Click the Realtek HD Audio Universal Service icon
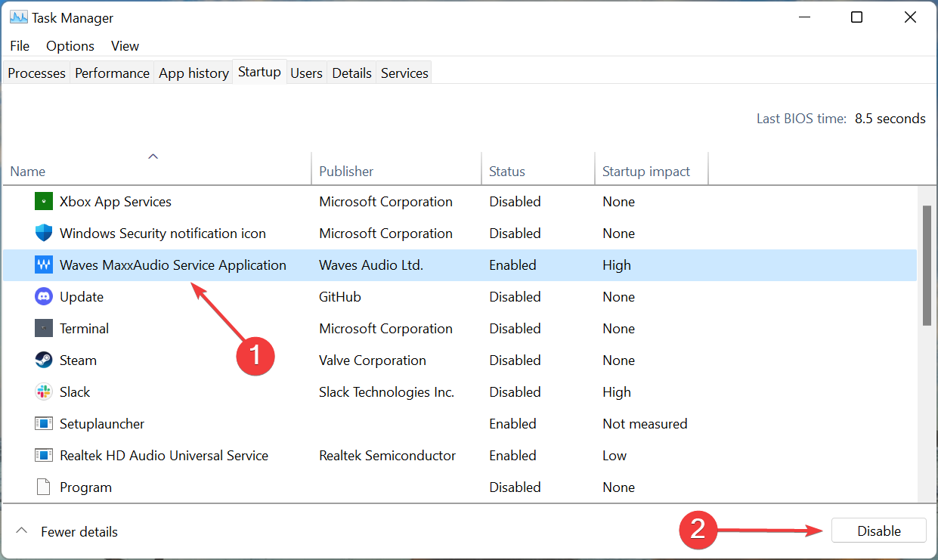This screenshot has height=560, width=938. pos(43,455)
